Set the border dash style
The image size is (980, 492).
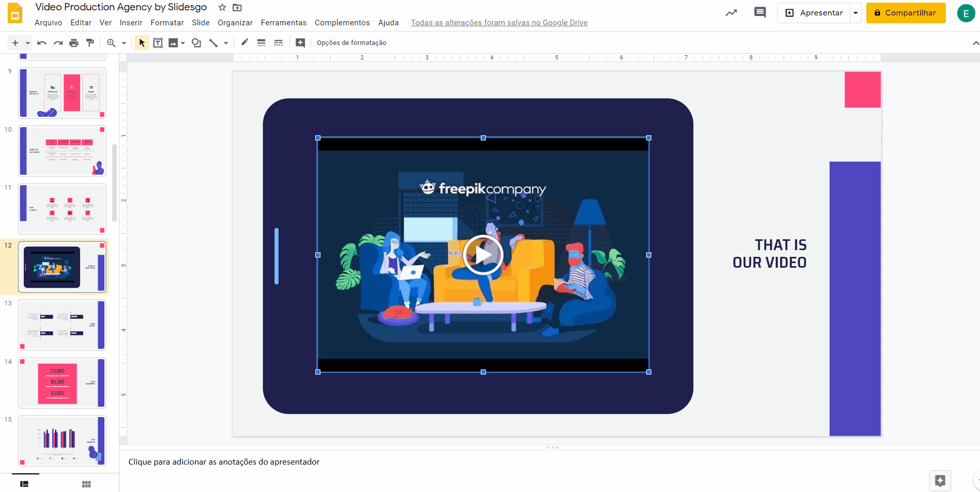279,43
